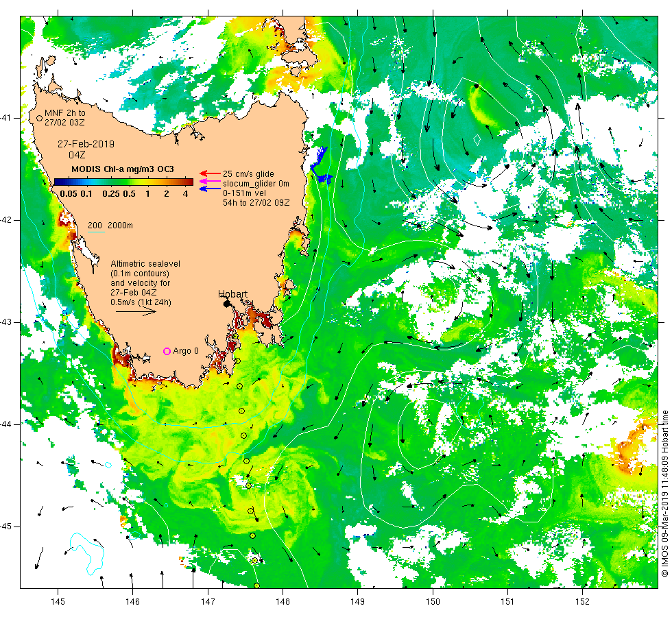This screenshot has height=617, width=672.
Task: Click longitude axis label 148
Action: click(x=283, y=602)
